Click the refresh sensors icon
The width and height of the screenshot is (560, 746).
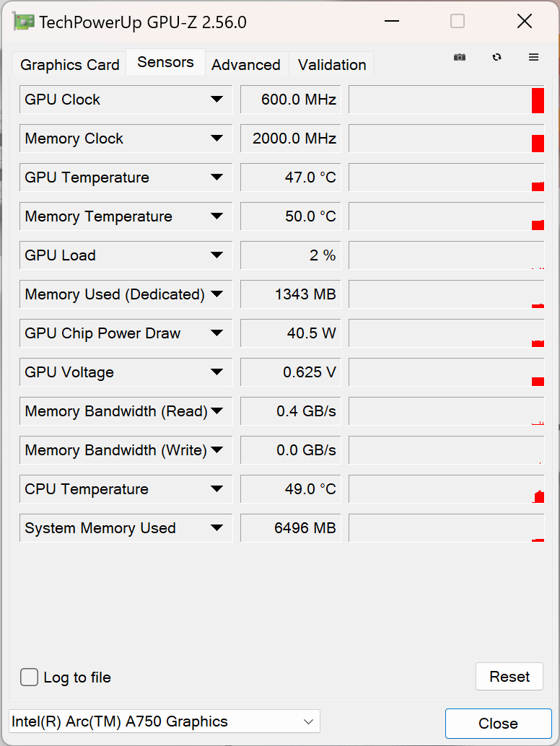point(496,58)
